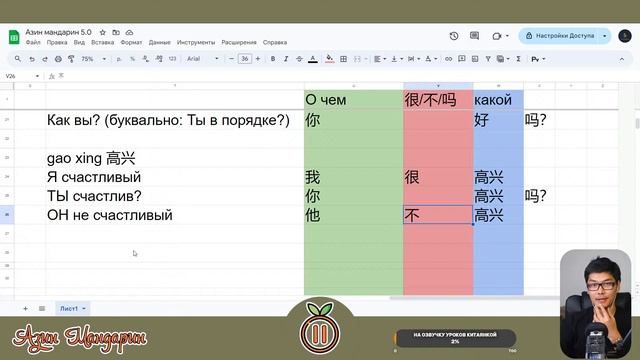The image size is (640, 360).
Task: Open the cell fill color picker
Action: 329,59
